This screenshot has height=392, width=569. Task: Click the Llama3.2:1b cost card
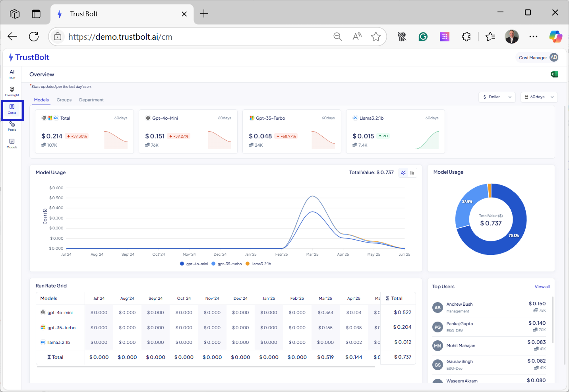(x=395, y=132)
